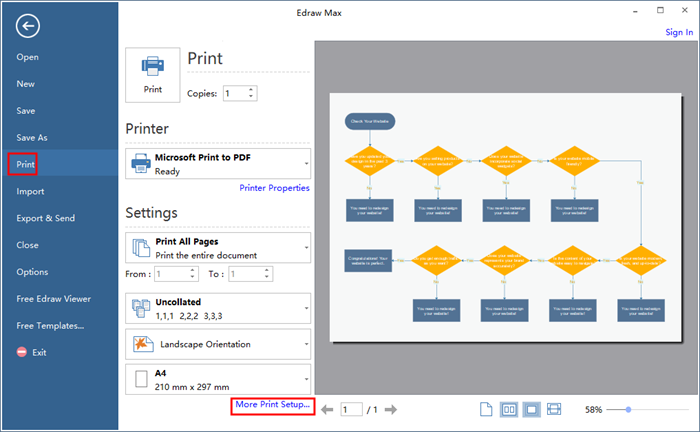Open the A4 paper size dropdown

(x=218, y=380)
